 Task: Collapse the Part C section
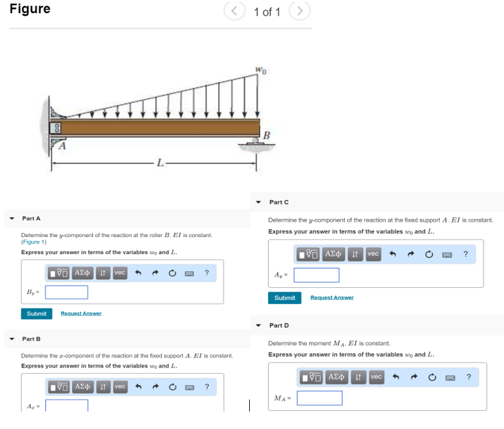(x=257, y=201)
